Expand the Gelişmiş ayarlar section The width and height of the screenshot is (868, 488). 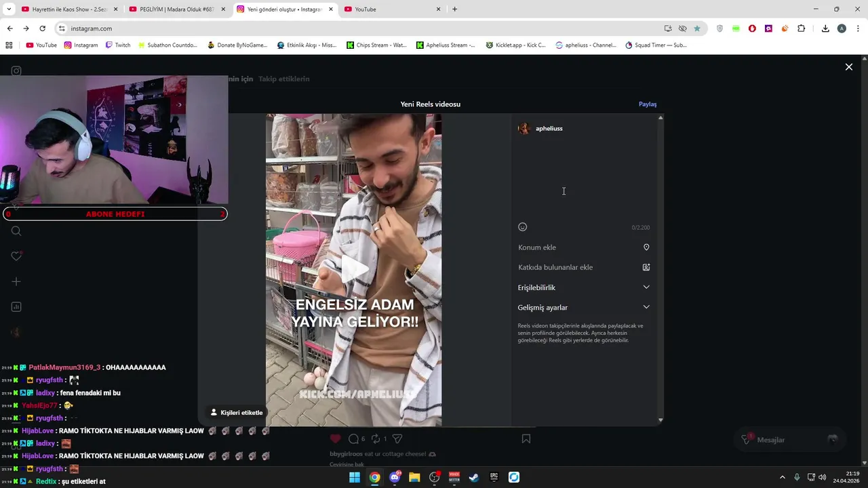point(584,307)
